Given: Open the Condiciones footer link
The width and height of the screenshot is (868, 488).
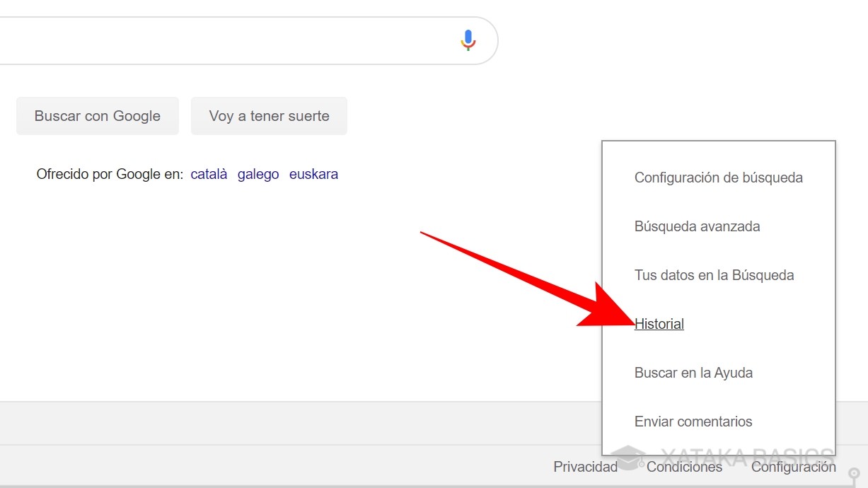Looking at the screenshot, I should 685,467.
